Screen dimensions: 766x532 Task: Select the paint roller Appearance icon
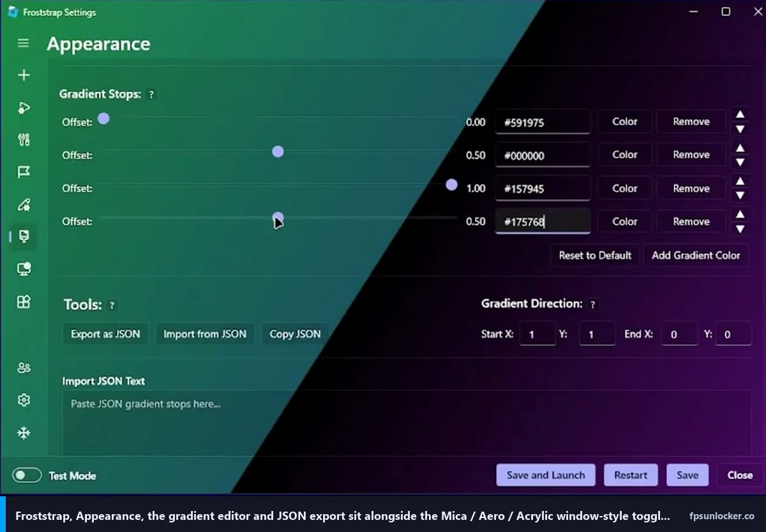point(24,237)
